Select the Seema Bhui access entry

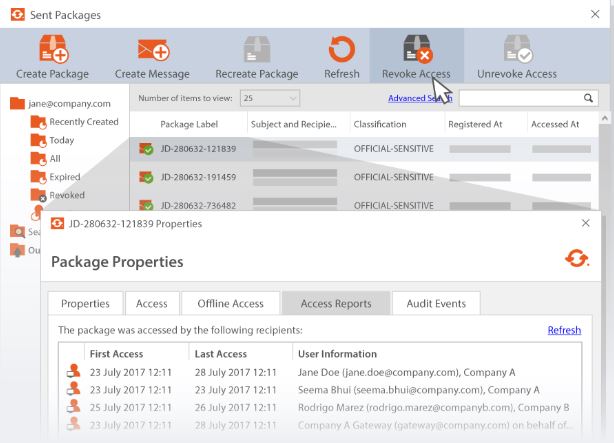pyautogui.click(x=320, y=390)
